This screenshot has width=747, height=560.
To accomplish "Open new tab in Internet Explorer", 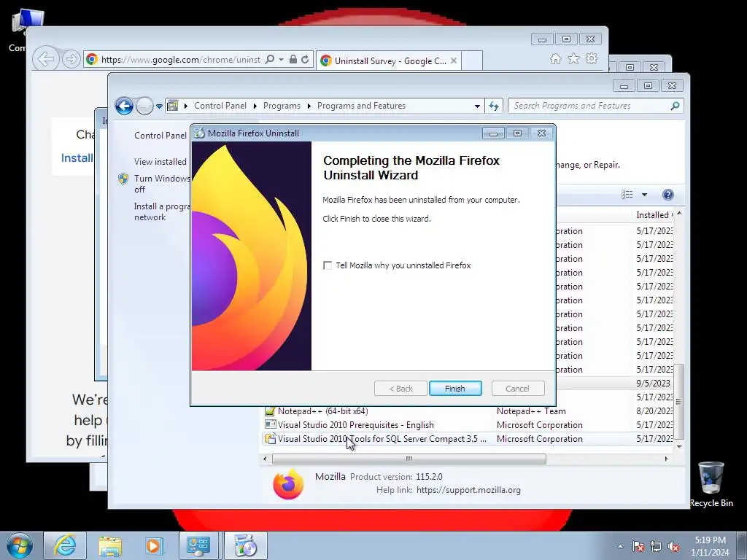I will (472, 61).
